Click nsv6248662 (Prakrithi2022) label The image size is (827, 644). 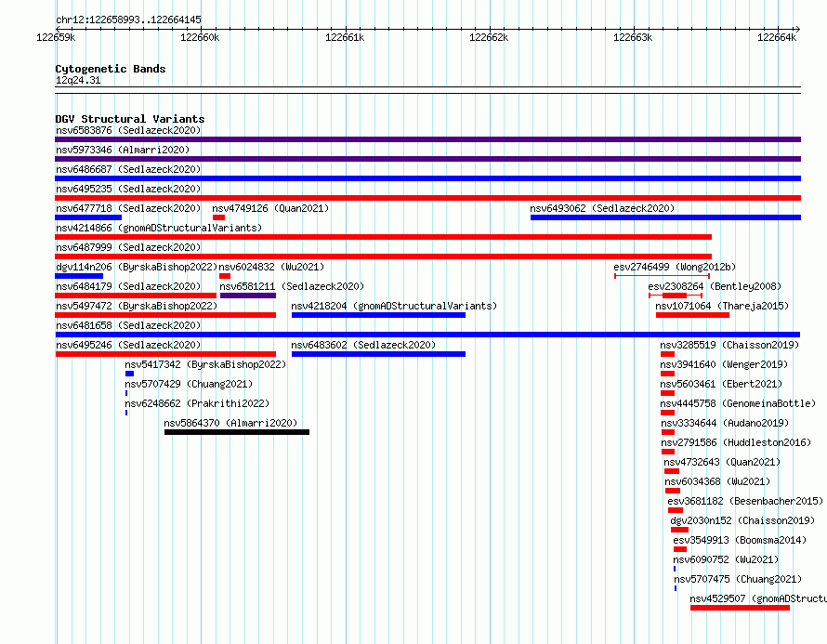[197, 403]
